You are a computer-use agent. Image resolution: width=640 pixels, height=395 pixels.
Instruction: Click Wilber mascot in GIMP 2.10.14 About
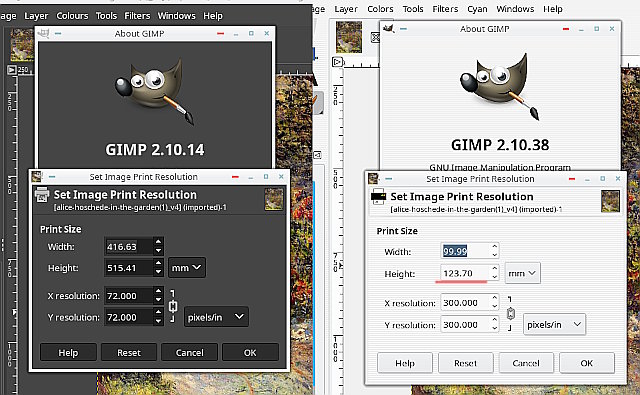[155, 91]
